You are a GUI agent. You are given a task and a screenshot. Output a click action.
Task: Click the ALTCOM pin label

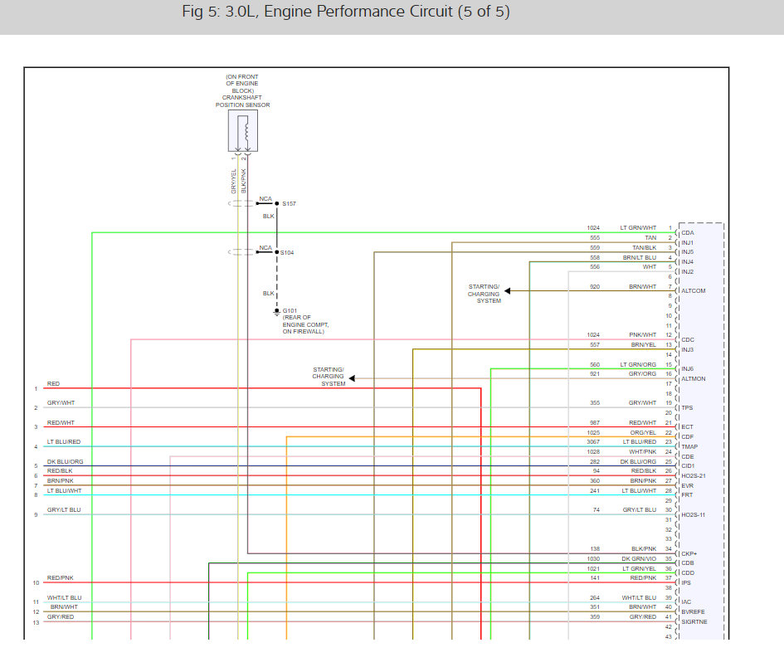(693, 290)
